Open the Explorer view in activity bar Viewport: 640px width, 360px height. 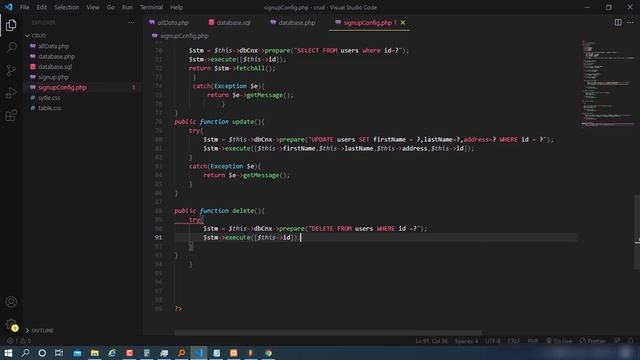[x=11, y=25]
